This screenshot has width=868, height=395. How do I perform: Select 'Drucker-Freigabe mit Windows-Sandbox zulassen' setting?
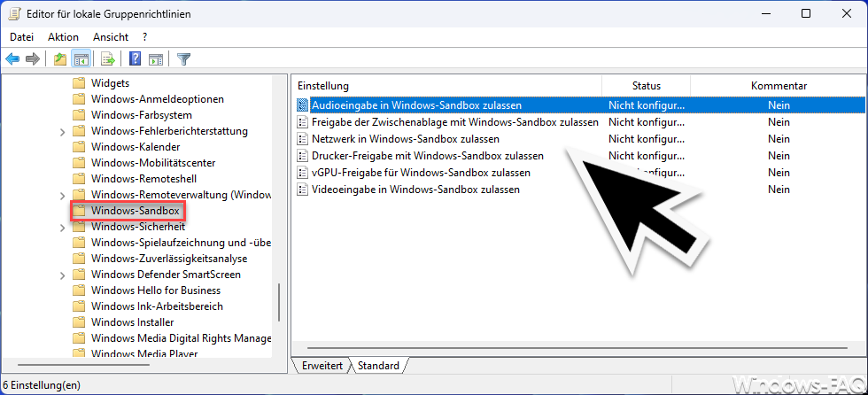(x=427, y=156)
